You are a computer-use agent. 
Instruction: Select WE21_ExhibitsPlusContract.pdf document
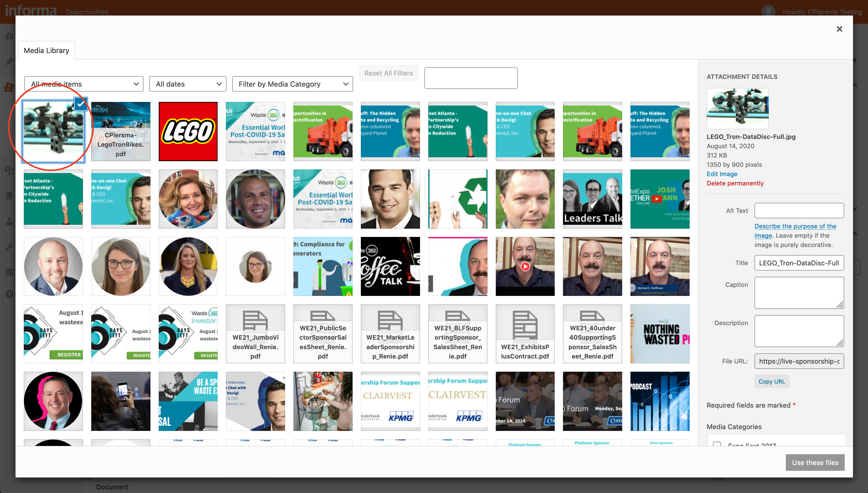coord(525,334)
